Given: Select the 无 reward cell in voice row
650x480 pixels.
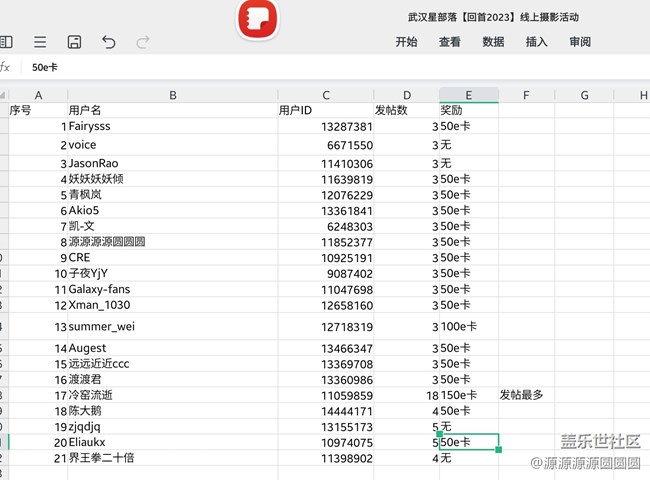Looking at the screenshot, I should coord(469,145).
